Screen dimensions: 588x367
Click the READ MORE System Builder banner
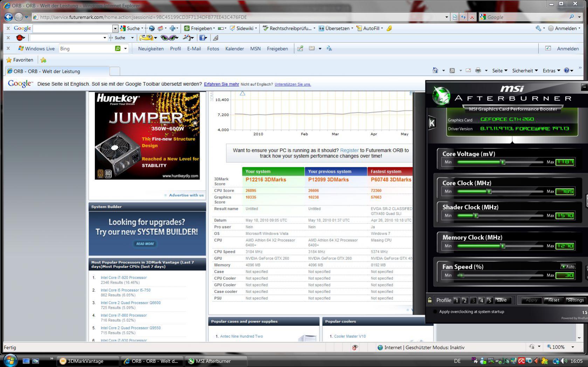click(x=145, y=244)
